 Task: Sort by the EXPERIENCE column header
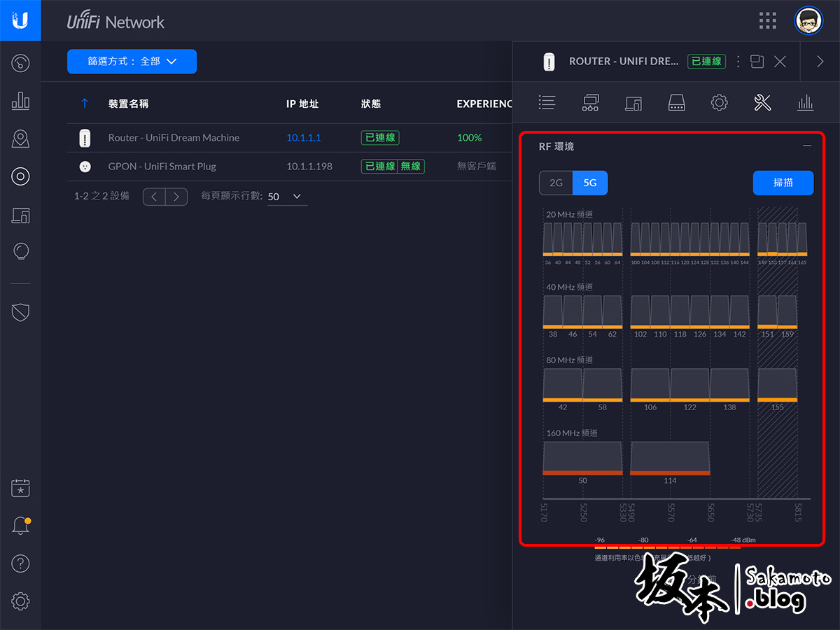[x=484, y=104]
